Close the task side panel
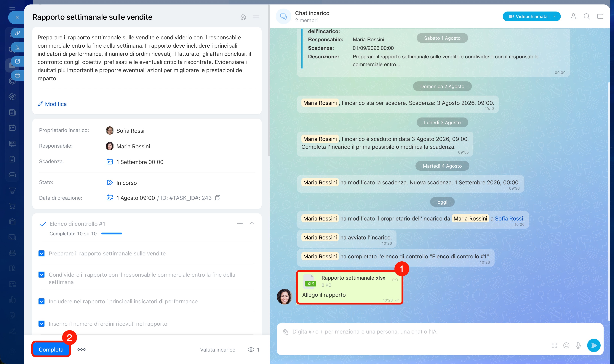614x364 pixels. pos(17,17)
